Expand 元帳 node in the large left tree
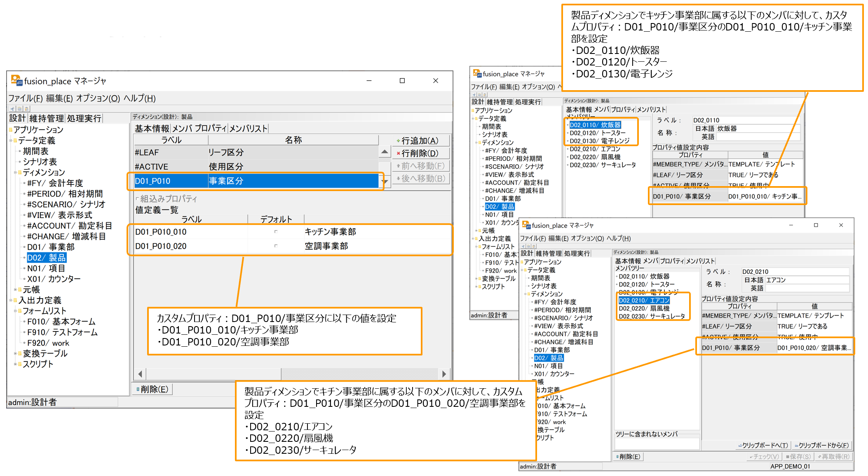This screenshot has height=476, width=868. coord(15,289)
